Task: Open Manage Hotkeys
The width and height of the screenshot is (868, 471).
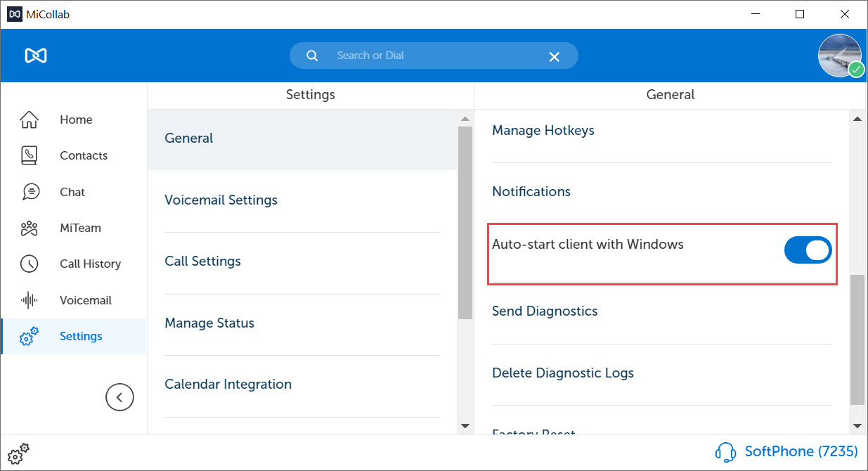Action: tap(543, 130)
